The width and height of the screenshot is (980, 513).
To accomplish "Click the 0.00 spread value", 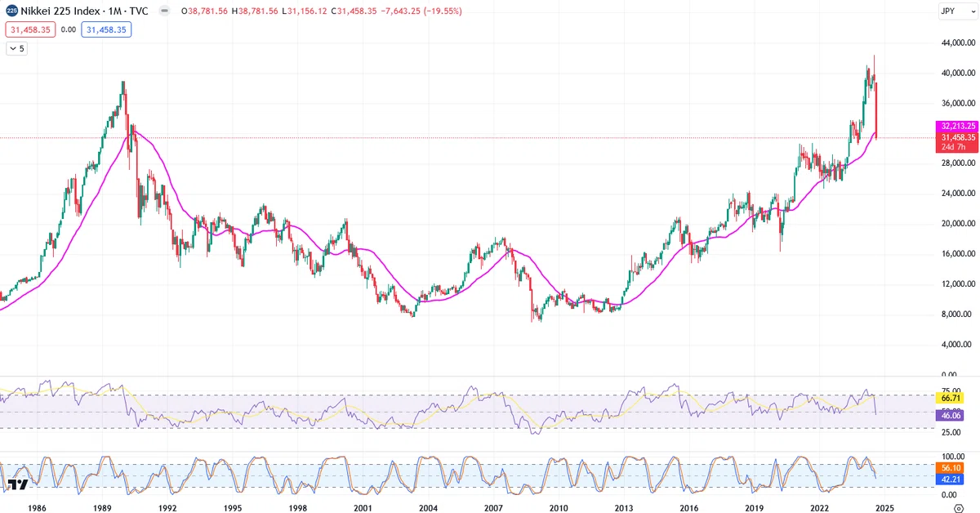I will pos(69,29).
